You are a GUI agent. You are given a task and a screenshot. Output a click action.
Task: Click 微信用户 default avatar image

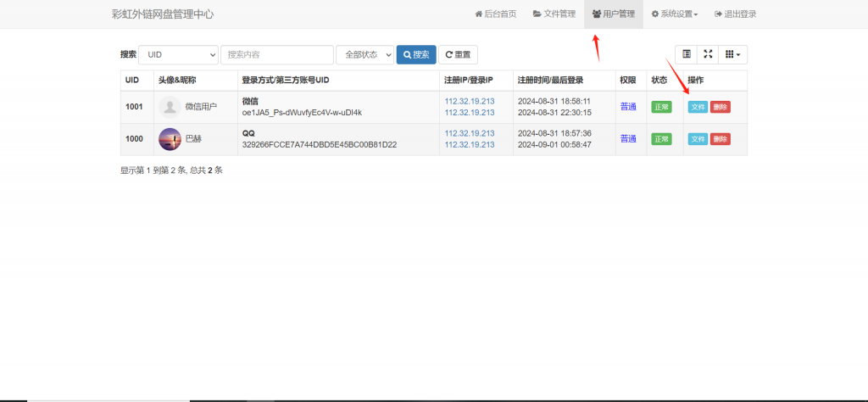170,107
